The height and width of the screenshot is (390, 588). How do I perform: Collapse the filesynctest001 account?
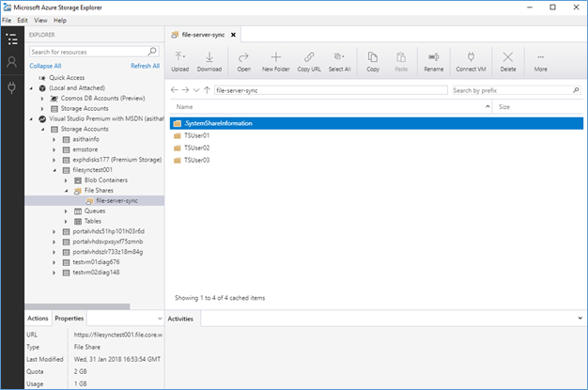tap(54, 170)
